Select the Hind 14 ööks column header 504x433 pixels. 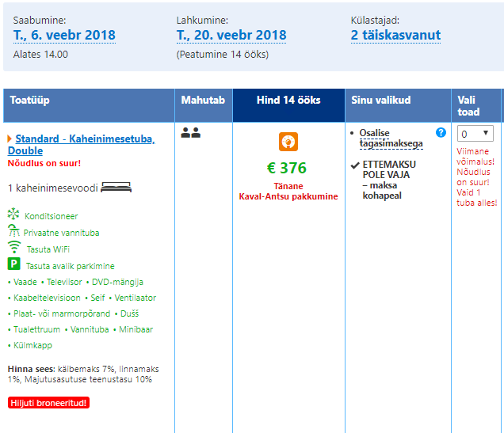288,101
